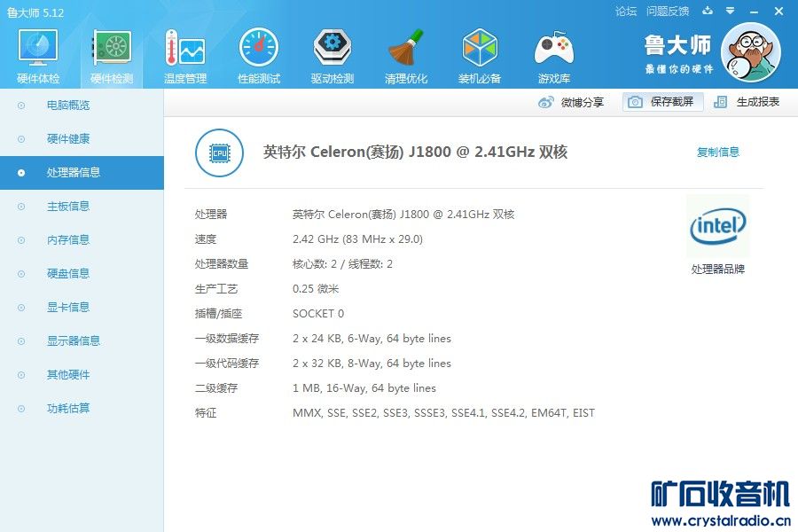This screenshot has height=532, width=798.
Task: Click the bullet beside 硬件健康
Action: click(x=21, y=139)
